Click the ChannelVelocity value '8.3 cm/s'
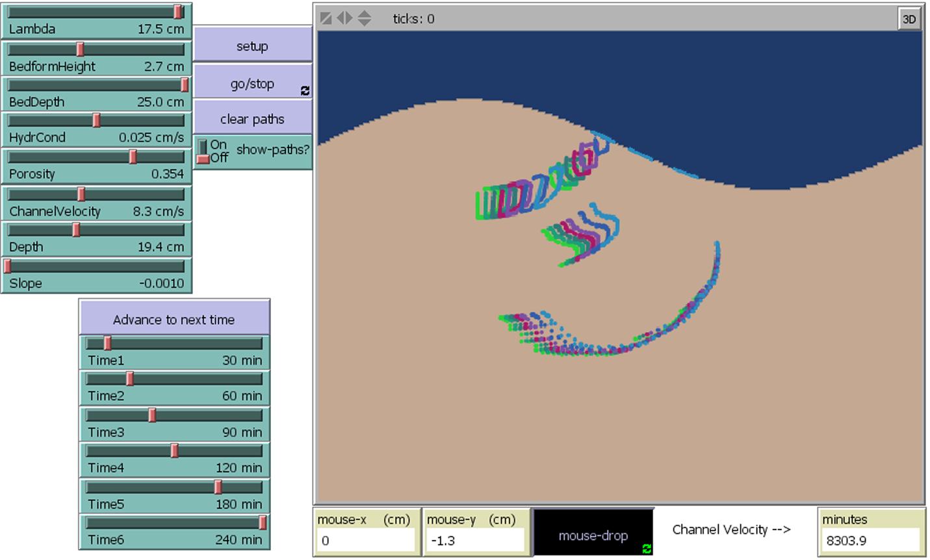 tap(159, 211)
